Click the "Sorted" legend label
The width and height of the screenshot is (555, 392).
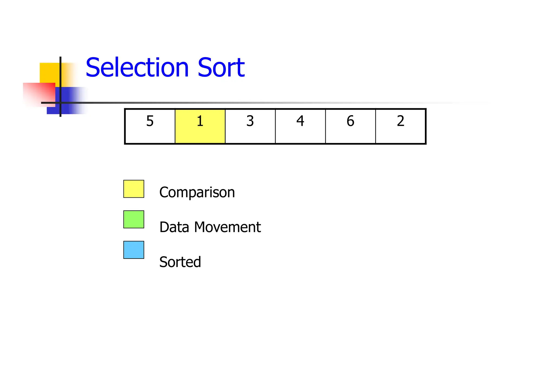tap(180, 262)
